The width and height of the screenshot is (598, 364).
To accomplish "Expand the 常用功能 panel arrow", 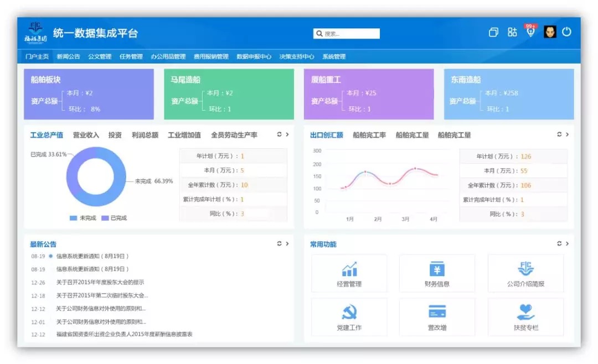I will pos(567,243).
